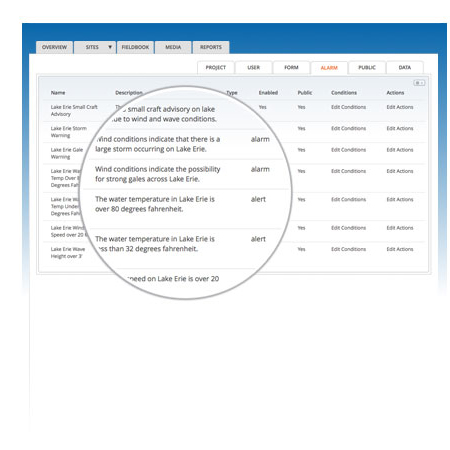Select the FORM sub-tab

coord(291,67)
